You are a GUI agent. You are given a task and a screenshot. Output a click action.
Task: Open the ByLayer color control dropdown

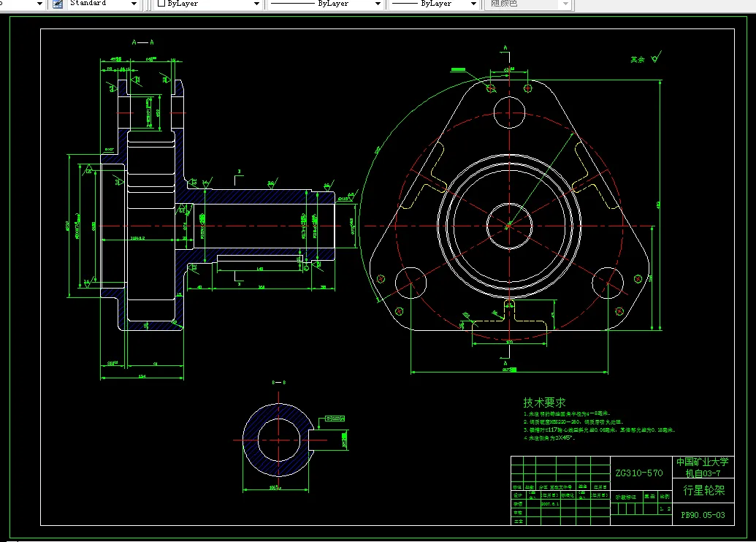pos(257,4)
